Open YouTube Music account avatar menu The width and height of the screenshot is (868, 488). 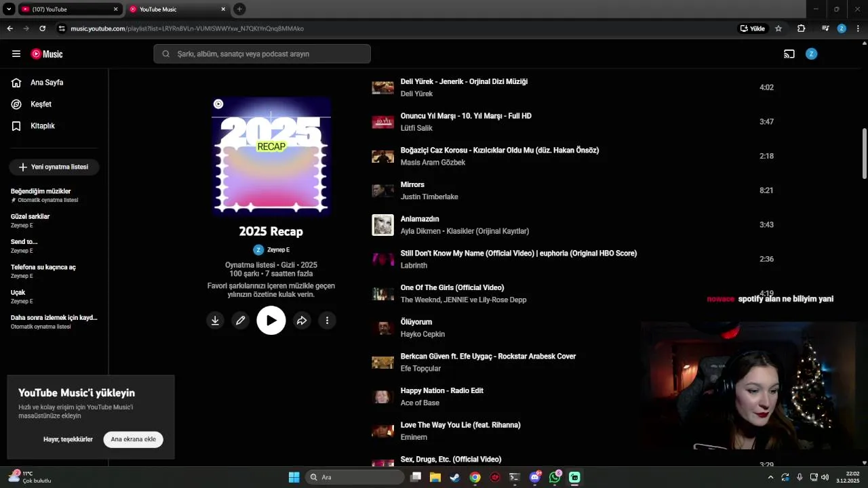coord(811,54)
